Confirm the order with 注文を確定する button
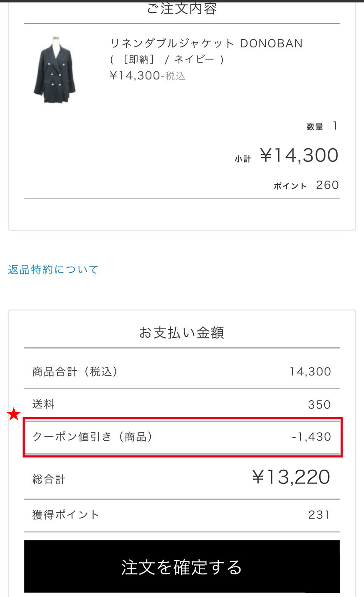The width and height of the screenshot is (364, 597). click(x=182, y=566)
